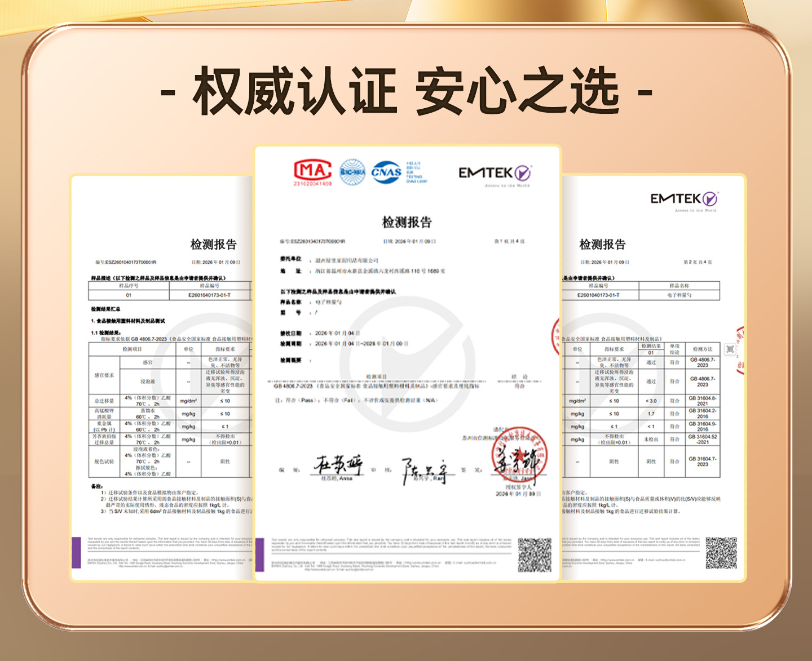Click the "< 3.0" result value
Viewport: 812px width, 661px height.
(651, 401)
